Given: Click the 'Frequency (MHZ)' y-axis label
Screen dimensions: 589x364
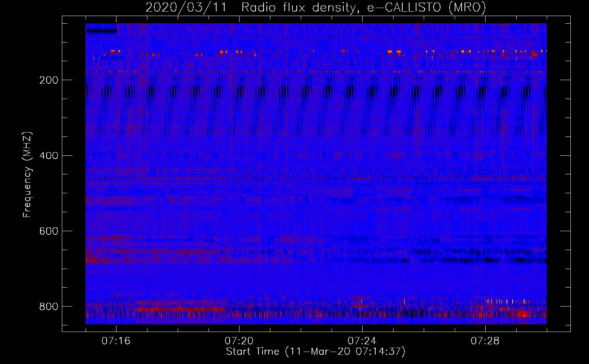Looking at the screenshot, I should [27, 175].
